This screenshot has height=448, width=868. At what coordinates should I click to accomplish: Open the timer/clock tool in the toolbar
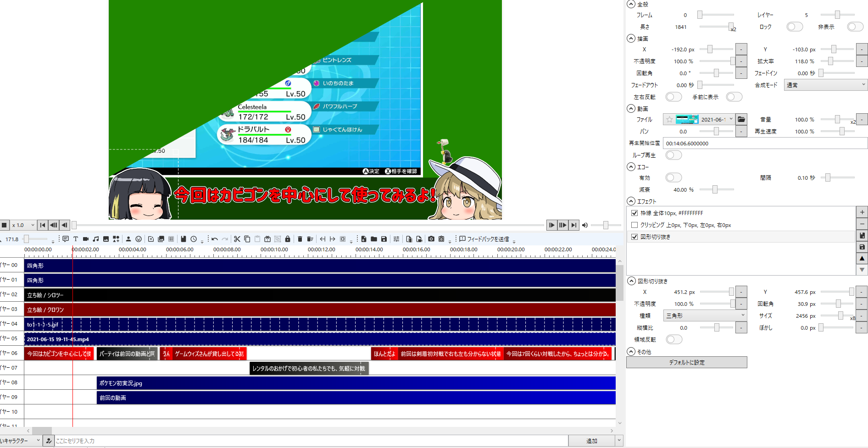coord(194,239)
